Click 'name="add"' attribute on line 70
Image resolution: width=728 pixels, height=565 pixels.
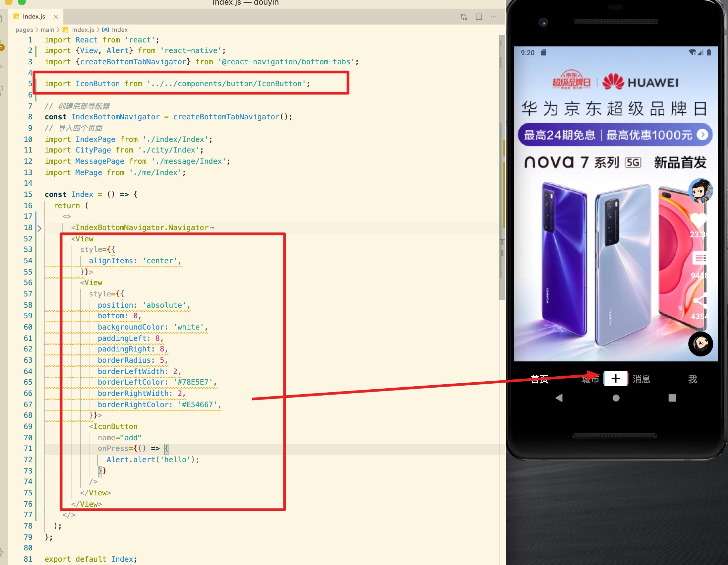click(120, 438)
